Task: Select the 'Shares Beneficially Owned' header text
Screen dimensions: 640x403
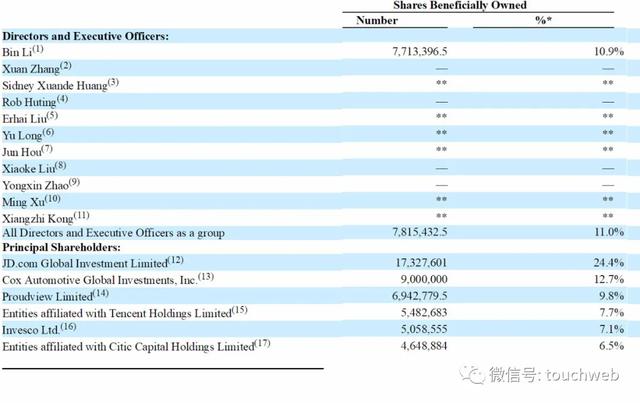Action: (460, 5)
